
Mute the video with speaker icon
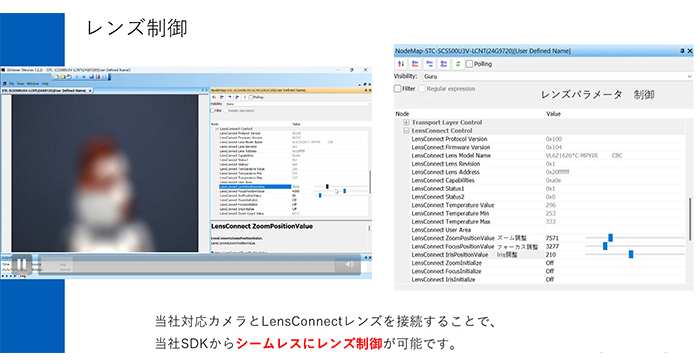(349, 264)
